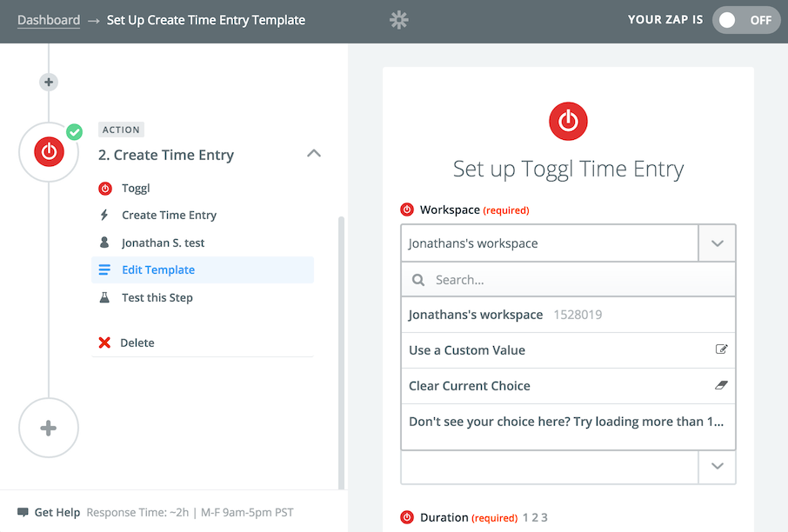Toggle the Zap ON/OFF switch

[746, 20]
